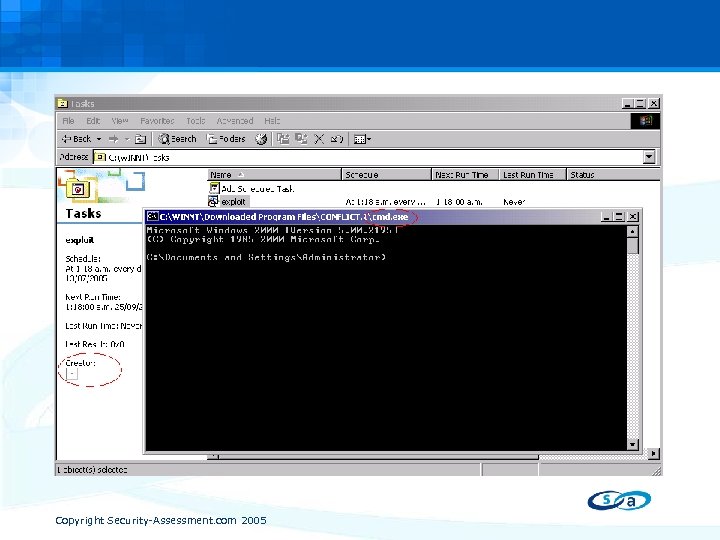Click the Back arrow button

pyautogui.click(x=76, y=139)
